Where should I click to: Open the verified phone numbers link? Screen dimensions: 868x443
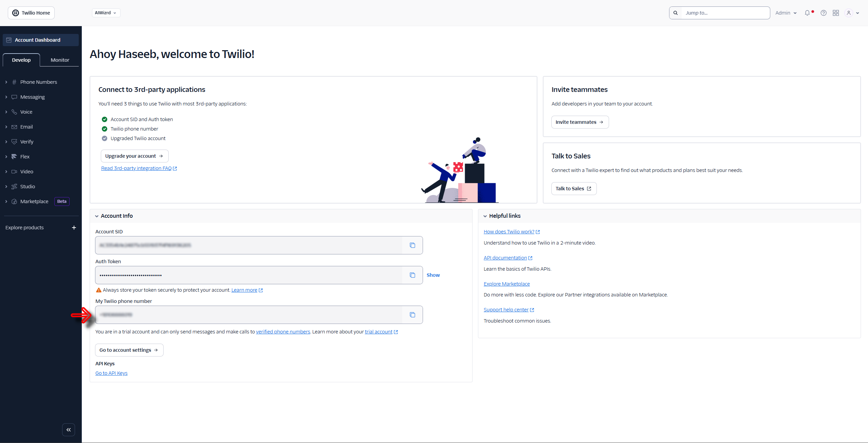tap(283, 332)
